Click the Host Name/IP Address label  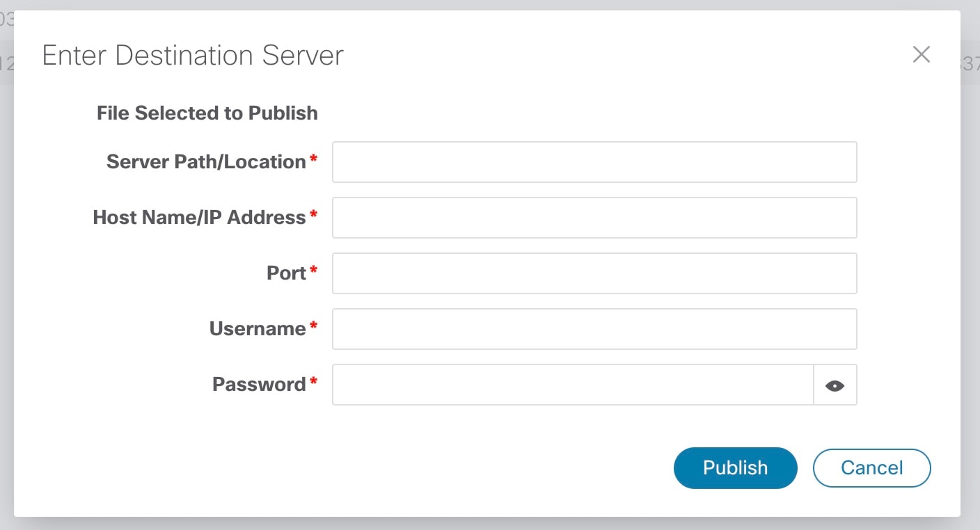tap(199, 218)
